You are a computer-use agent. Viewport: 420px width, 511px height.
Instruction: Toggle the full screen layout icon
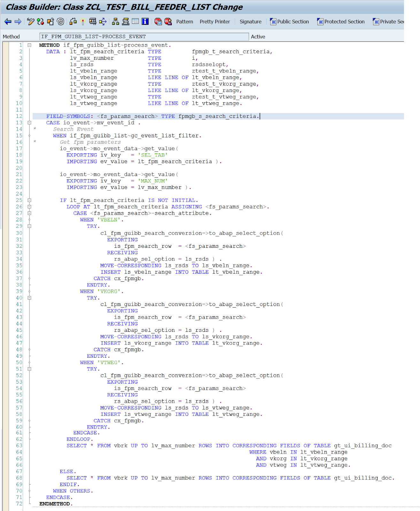pyautogui.click(x=135, y=21)
